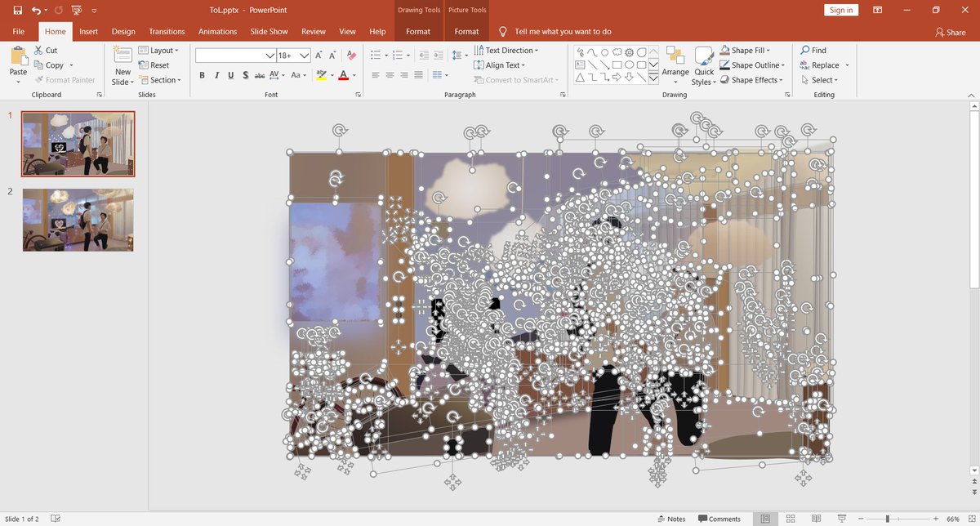The width and height of the screenshot is (980, 526).
Task: Switch to the Transitions tab
Action: pos(167,32)
